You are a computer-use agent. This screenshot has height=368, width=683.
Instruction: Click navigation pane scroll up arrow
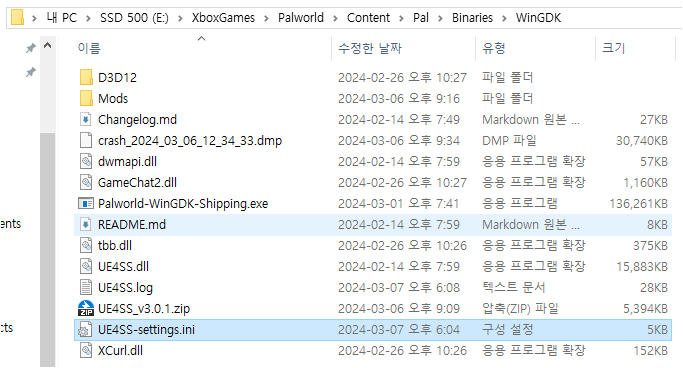tap(48, 45)
